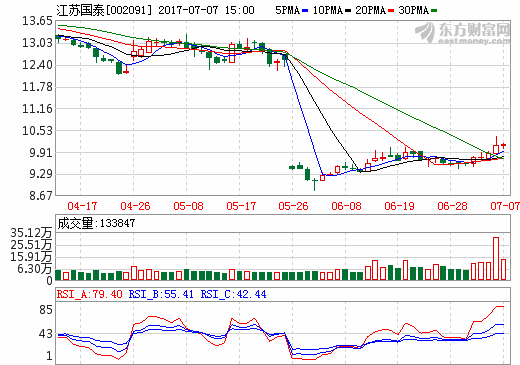Pick the blue 5PMA legend color marker
The image size is (520, 365).
(x=305, y=11)
